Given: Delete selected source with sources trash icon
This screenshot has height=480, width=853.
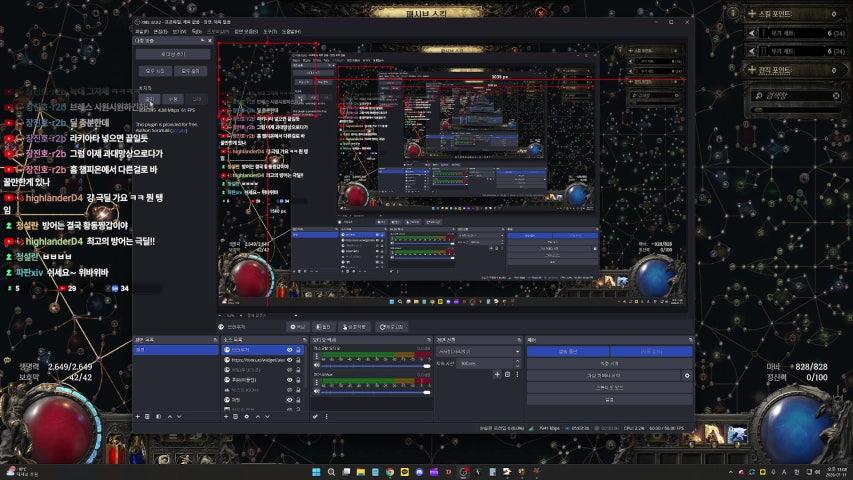Looking at the screenshot, I should pyautogui.click(x=236, y=416).
